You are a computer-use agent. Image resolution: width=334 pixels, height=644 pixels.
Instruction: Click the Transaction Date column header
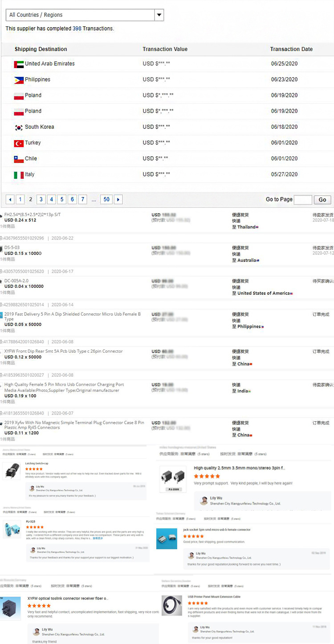(291, 49)
